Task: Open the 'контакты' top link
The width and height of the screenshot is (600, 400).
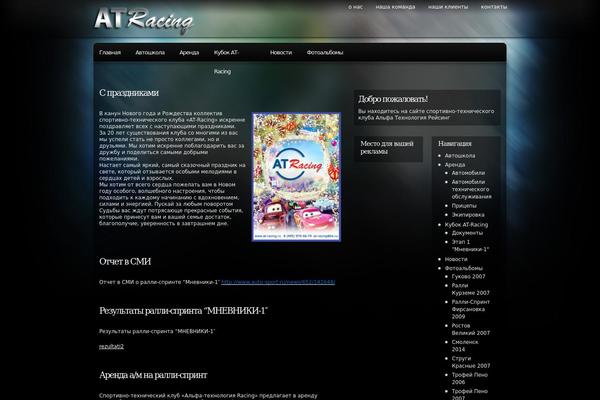Action: pyautogui.click(x=494, y=7)
